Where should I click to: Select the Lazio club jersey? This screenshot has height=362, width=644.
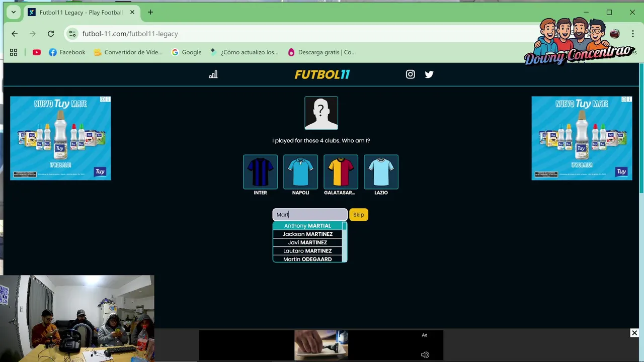coord(381,172)
